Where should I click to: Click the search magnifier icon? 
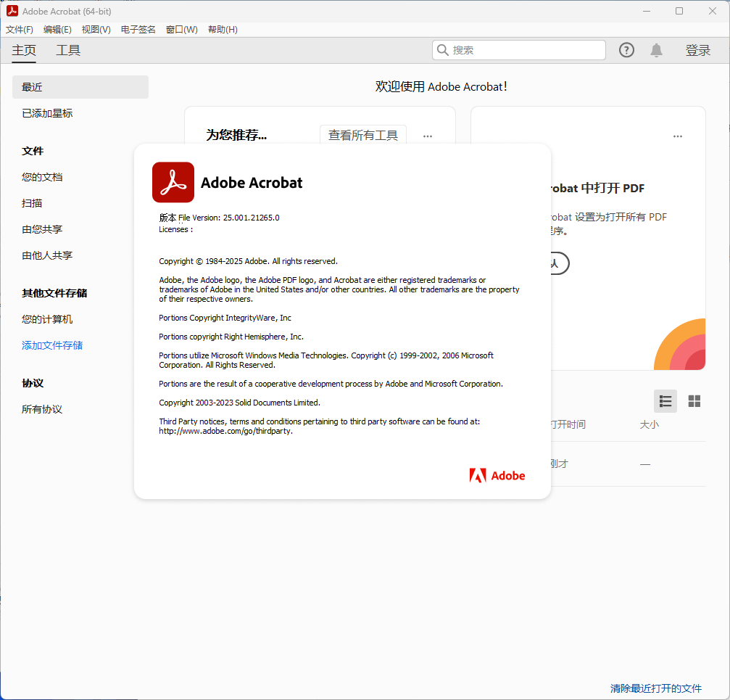(443, 50)
